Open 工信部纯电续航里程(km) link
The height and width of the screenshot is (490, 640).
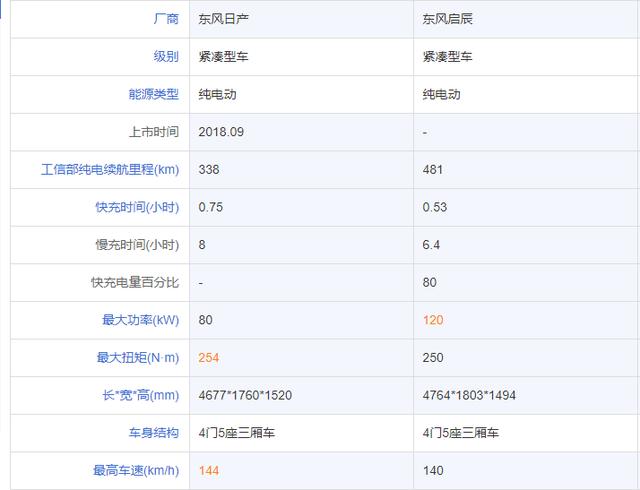point(110,169)
